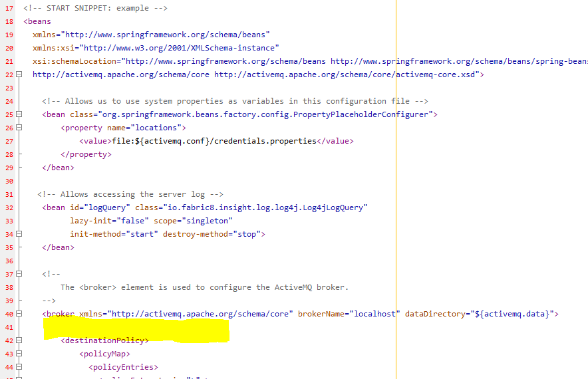Click line number 41 in the margin
The height and width of the screenshot is (379, 588).
pos(9,327)
